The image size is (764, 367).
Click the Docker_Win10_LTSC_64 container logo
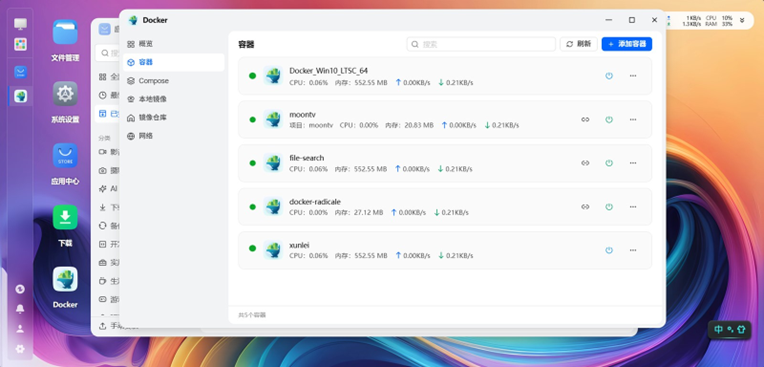pyautogui.click(x=273, y=76)
